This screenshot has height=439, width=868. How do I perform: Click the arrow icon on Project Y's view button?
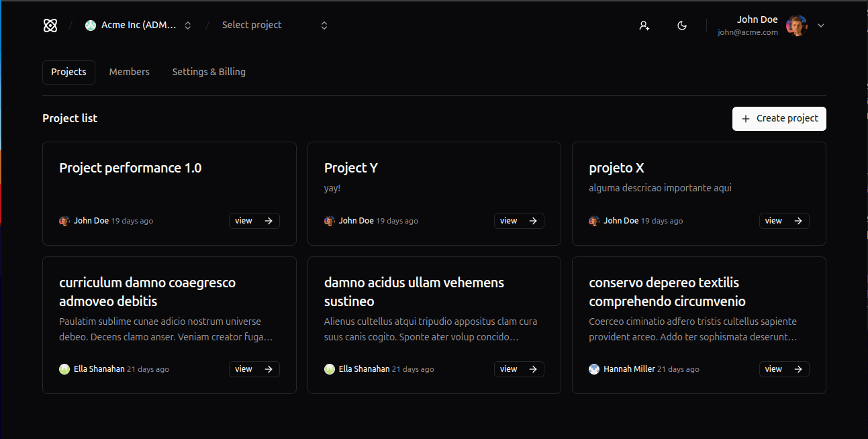533,221
